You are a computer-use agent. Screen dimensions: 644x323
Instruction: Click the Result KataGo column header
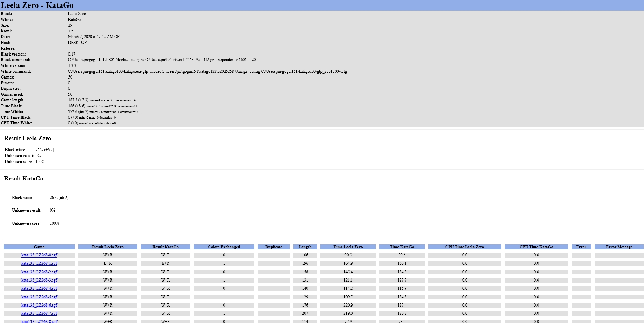[165, 247]
